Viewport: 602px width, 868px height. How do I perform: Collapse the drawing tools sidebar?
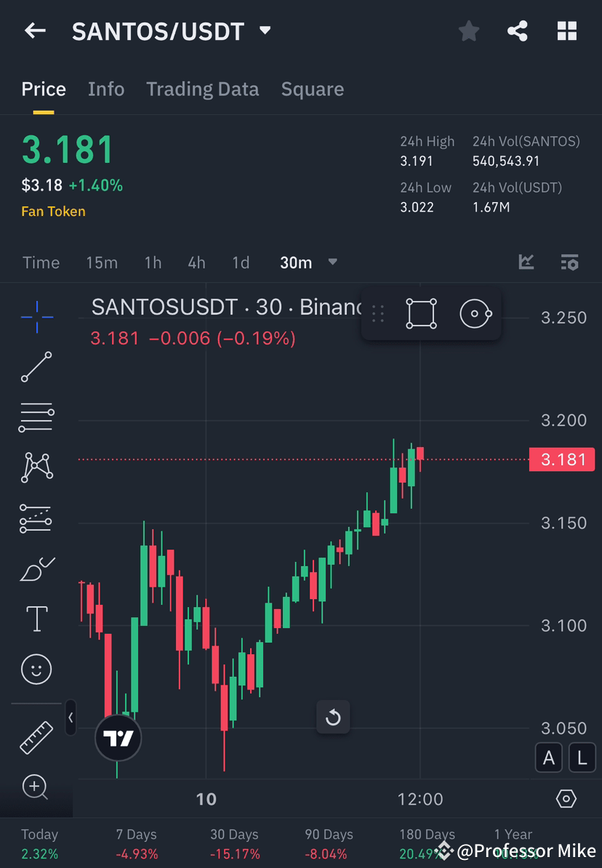71,718
